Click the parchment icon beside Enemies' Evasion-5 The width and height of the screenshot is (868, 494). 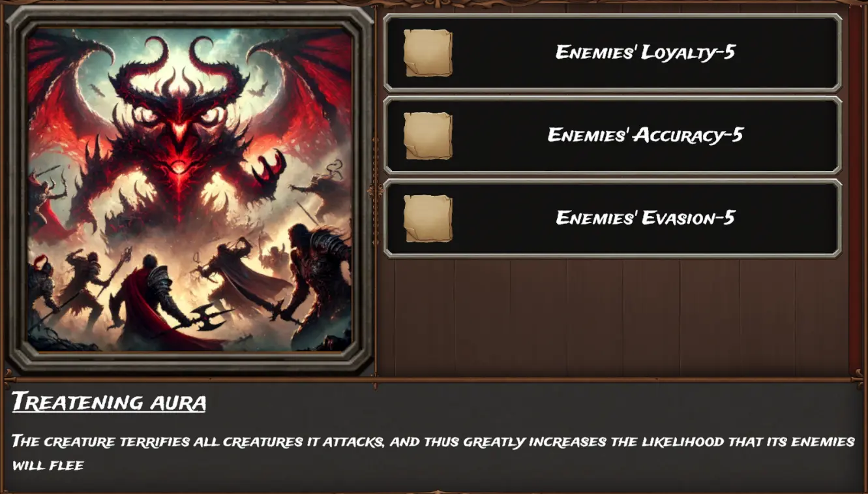pyautogui.click(x=427, y=218)
